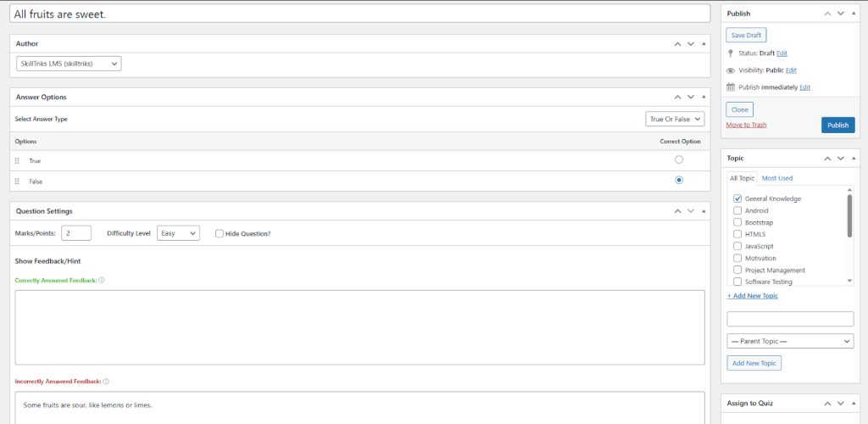The width and height of the screenshot is (868, 424).
Task: Open the True Or False answer type dropdown
Action: (675, 120)
